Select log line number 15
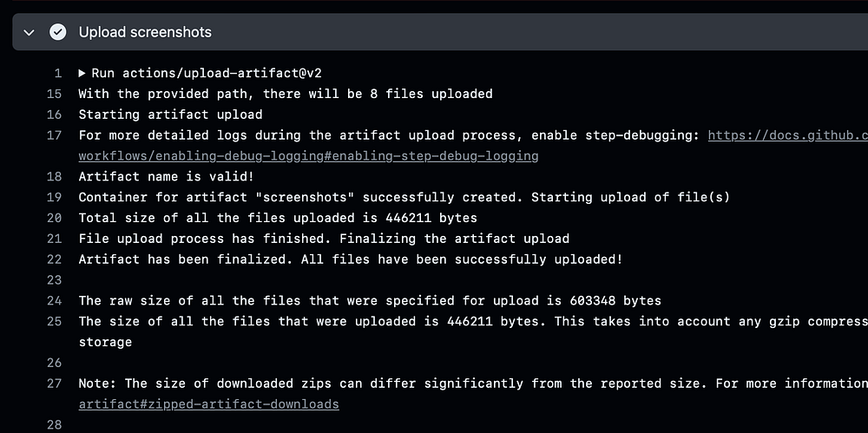Image resolution: width=868 pixels, height=433 pixels. click(54, 94)
